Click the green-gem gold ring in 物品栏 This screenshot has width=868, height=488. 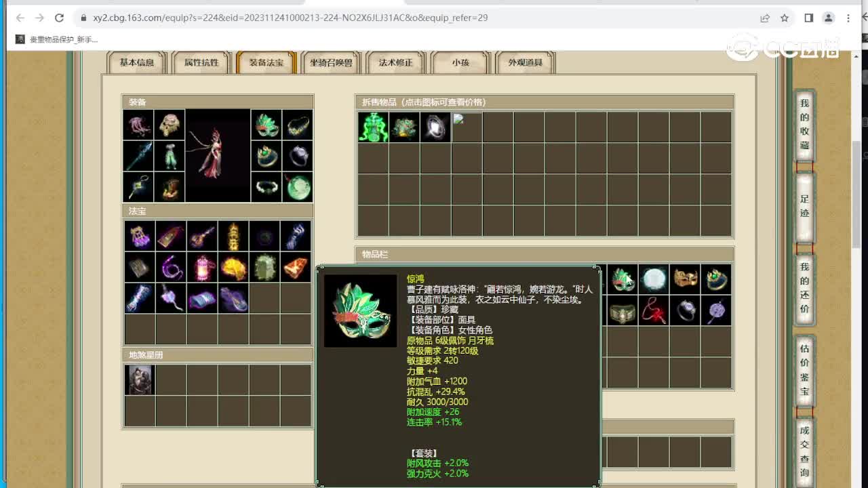tap(716, 279)
